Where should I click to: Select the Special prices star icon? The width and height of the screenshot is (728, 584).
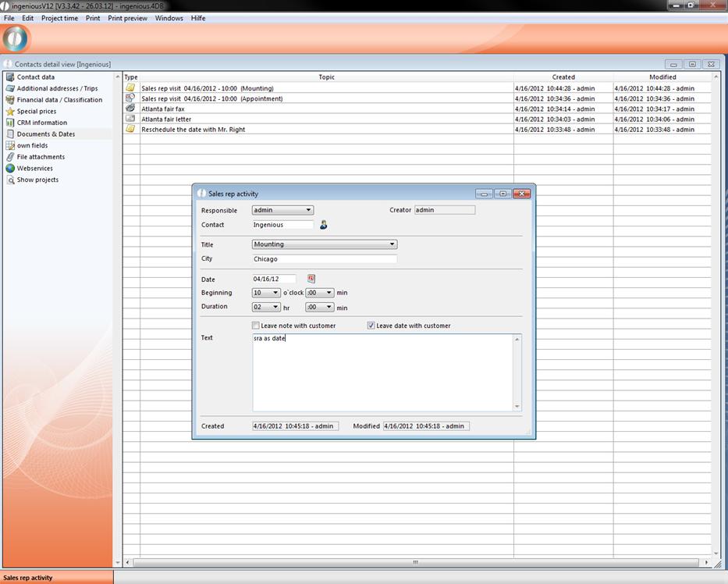pos(10,112)
